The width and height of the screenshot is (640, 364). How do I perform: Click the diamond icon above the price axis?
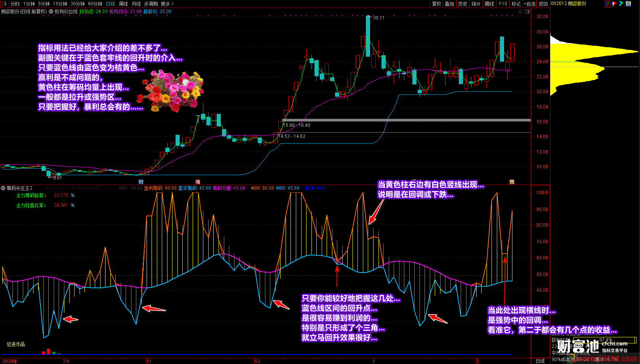[x=520, y=11]
